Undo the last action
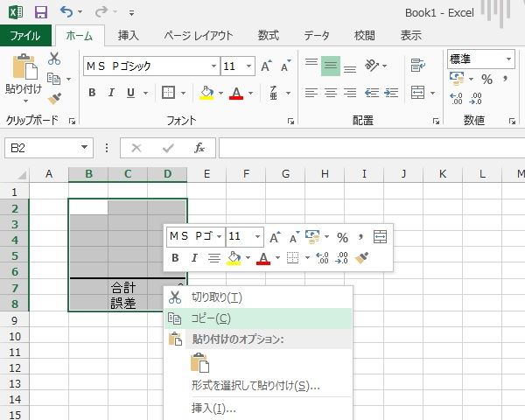Image resolution: width=525 pixels, height=420 pixels. [66, 12]
